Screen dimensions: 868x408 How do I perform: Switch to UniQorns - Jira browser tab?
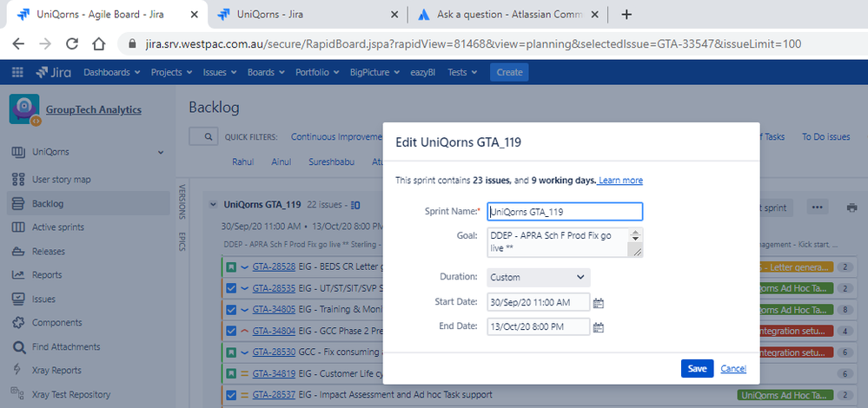(308, 15)
